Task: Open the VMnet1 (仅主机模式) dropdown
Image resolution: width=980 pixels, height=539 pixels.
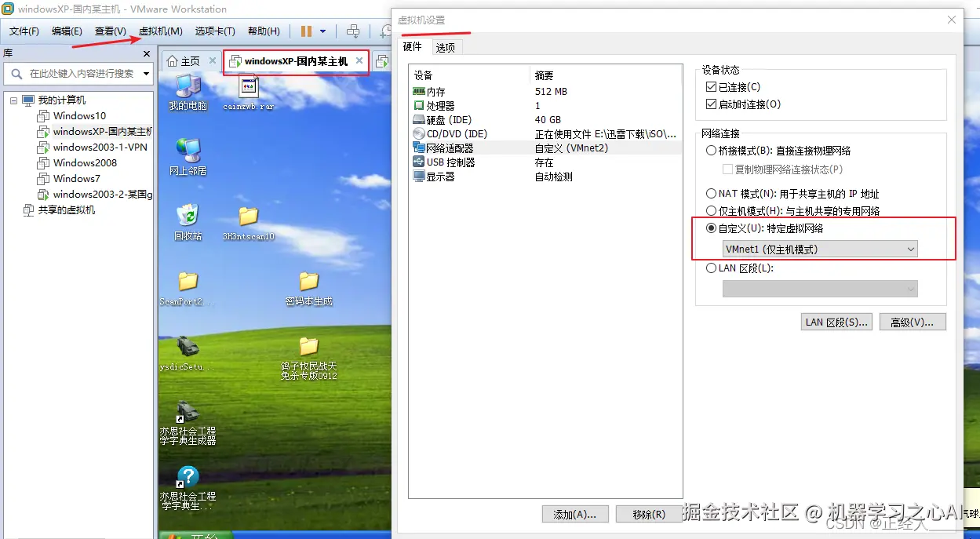Action: pos(820,249)
